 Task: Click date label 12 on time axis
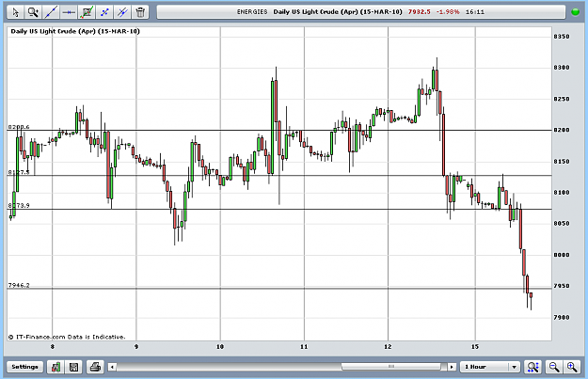388,347
